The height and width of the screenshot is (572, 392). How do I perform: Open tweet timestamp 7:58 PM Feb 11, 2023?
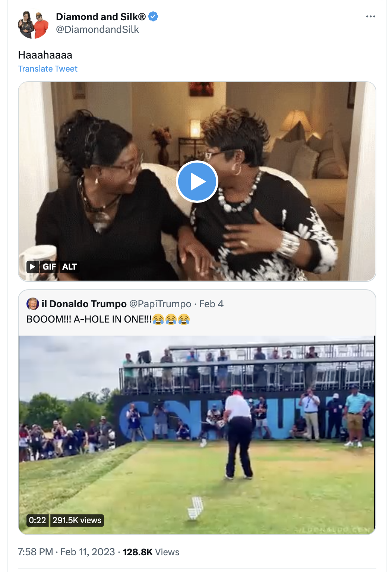click(66, 552)
